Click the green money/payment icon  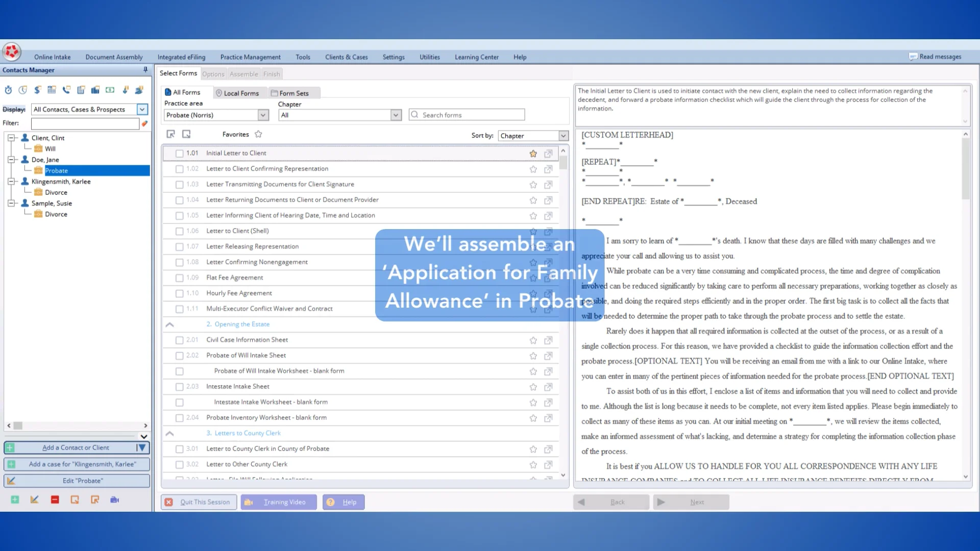[x=110, y=90]
